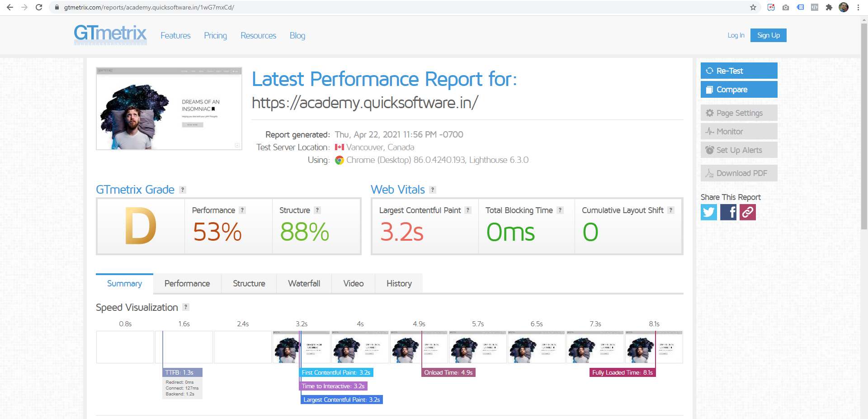Click the 0ms Total Blocking Time value
The image size is (868, 419).
point(510,232)
